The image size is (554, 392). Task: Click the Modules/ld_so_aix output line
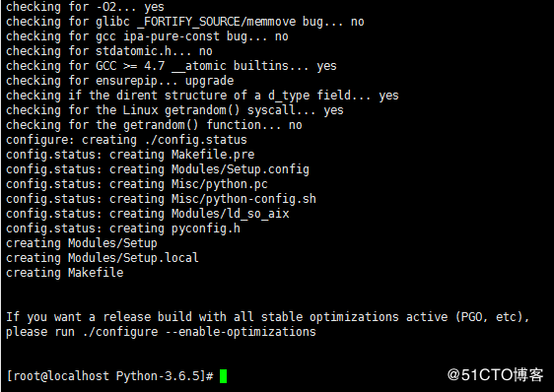(148, 214)
